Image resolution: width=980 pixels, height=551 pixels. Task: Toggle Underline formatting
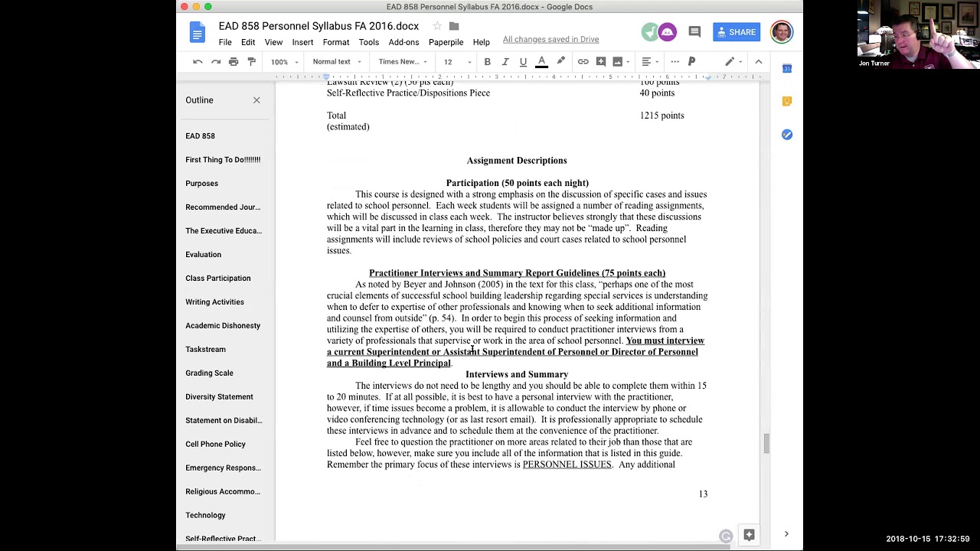click(x=523, y=62)
